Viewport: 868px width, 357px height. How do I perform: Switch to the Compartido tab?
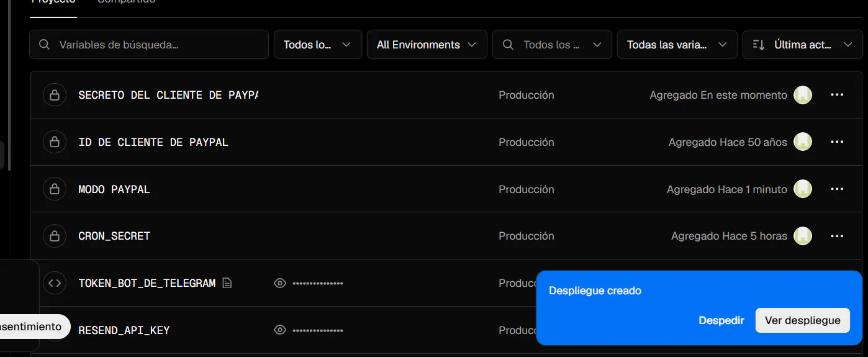coord(126,2)
